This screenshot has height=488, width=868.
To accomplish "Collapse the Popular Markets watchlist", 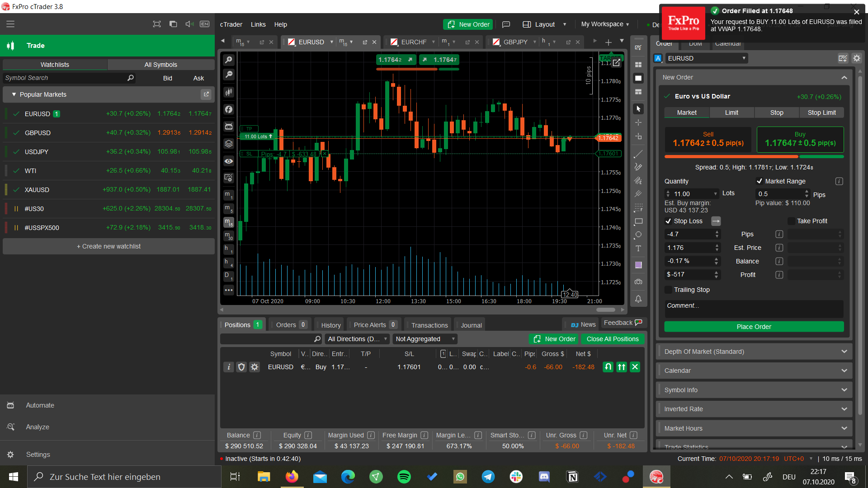I will [x=14, y=94].
